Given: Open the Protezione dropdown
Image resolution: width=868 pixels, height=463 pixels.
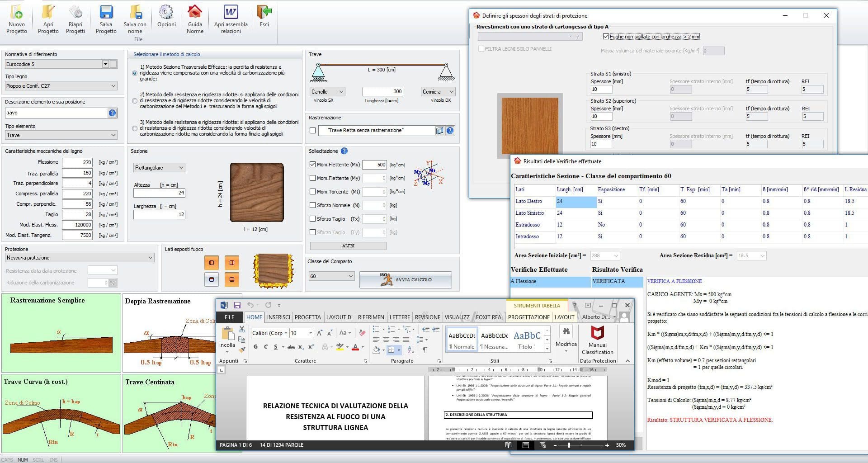Looking at the screenshot, I should click(150, 257).
